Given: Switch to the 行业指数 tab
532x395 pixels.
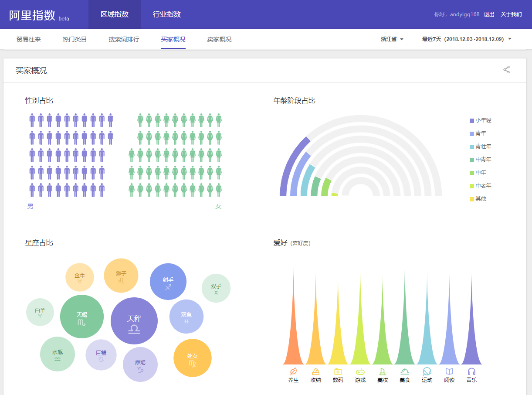Looking at the screenshot, I should 166,14.
